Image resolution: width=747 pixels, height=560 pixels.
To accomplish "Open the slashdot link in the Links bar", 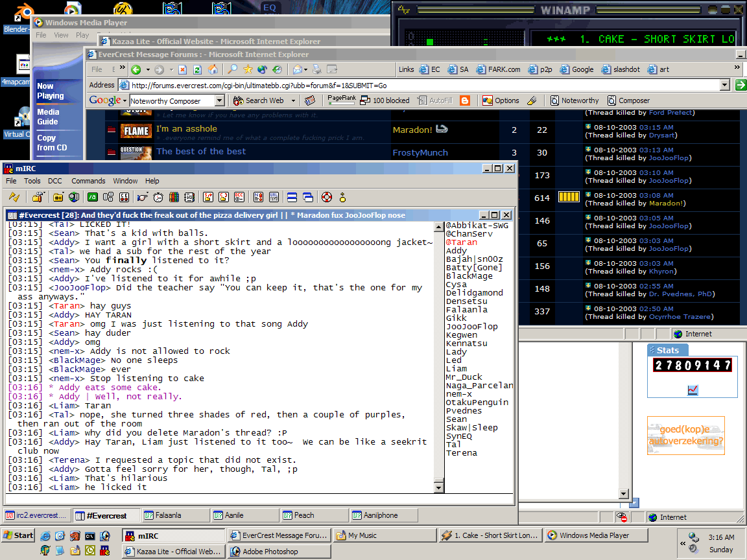I will pyautogui.click(x=621, y=69).
